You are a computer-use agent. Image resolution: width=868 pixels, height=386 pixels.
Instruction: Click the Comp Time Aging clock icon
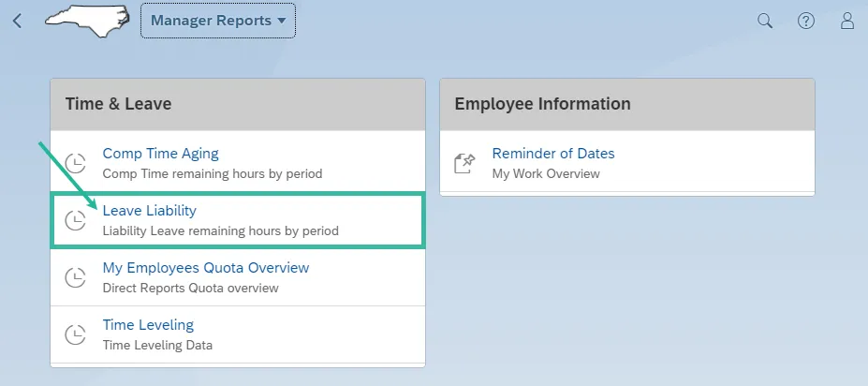pos(75,163)
